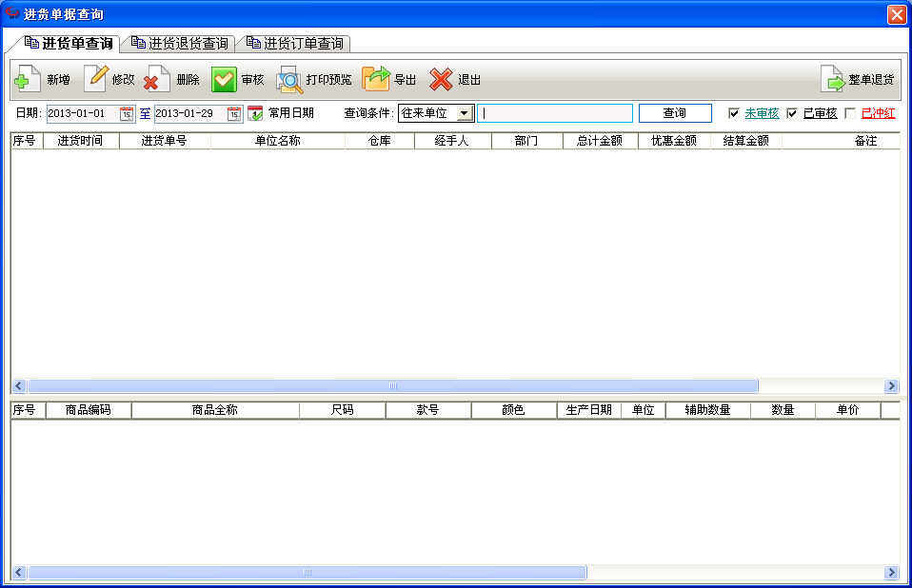Click the 未审核 link label
912x588 pixels.
(x=762, y=113)
